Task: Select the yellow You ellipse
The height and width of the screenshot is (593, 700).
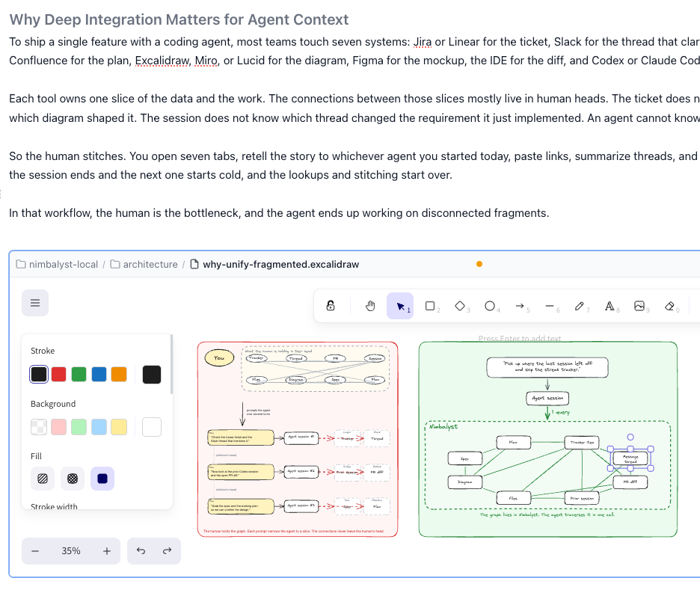Action: tap(219, 358)
